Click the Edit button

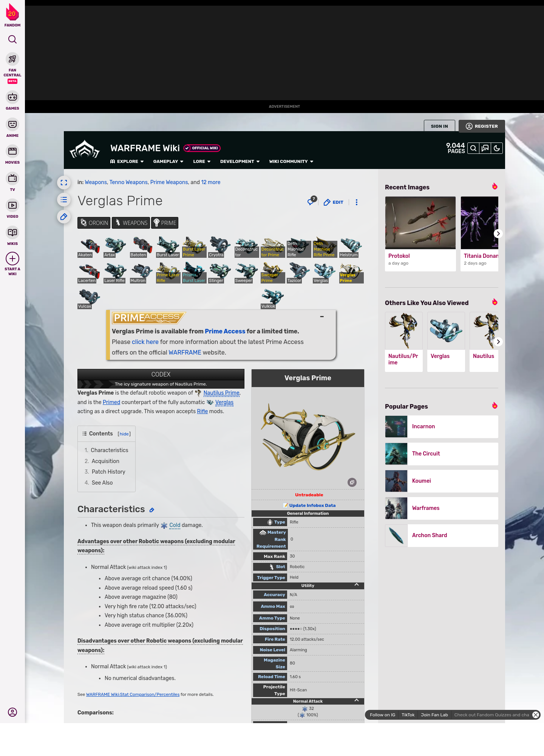(x=334, y=202)
